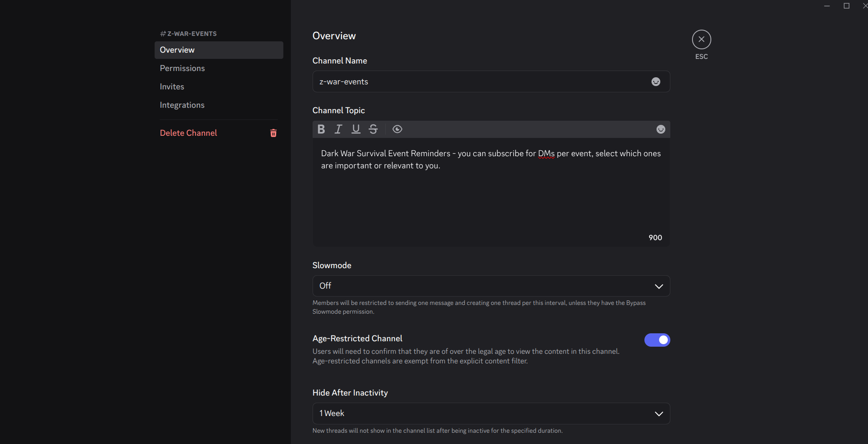Toggle italic formatting in channel topic
Image resolution: width=868 pixels, height=444 pixels.
[338, 129]
